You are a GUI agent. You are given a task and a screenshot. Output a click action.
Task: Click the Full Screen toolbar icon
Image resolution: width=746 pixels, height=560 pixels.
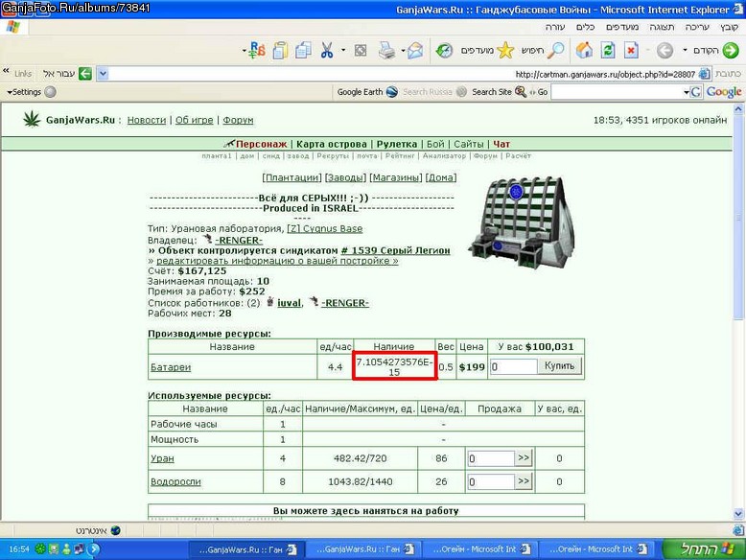pos(361,51)
